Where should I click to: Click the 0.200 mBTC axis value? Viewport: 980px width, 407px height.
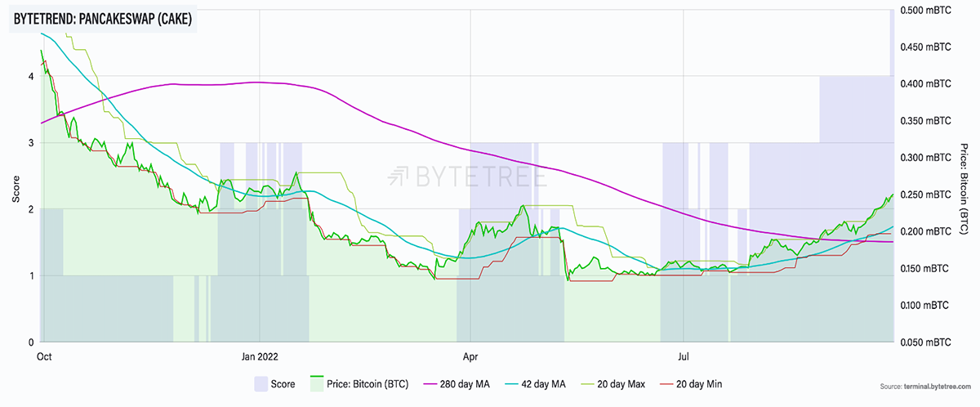click(927, 231)
